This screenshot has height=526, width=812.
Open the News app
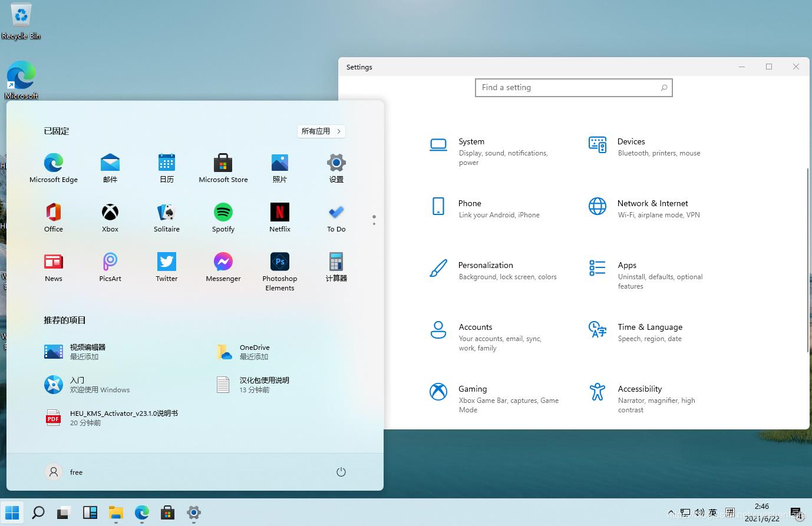pos(54,267)
